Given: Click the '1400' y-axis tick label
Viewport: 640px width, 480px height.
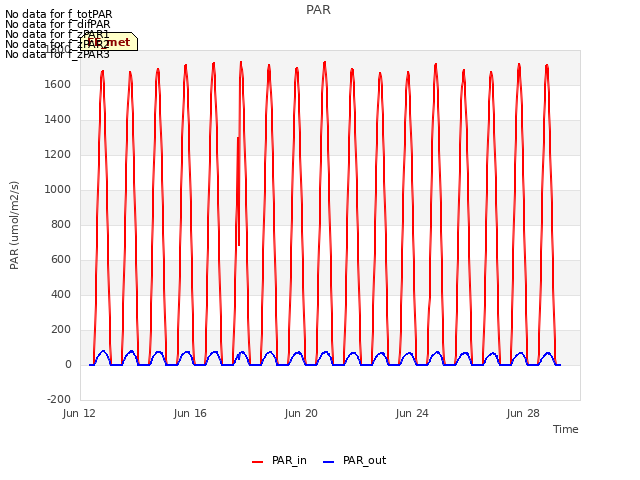Looking at the screenshot, I should [58, 120].
